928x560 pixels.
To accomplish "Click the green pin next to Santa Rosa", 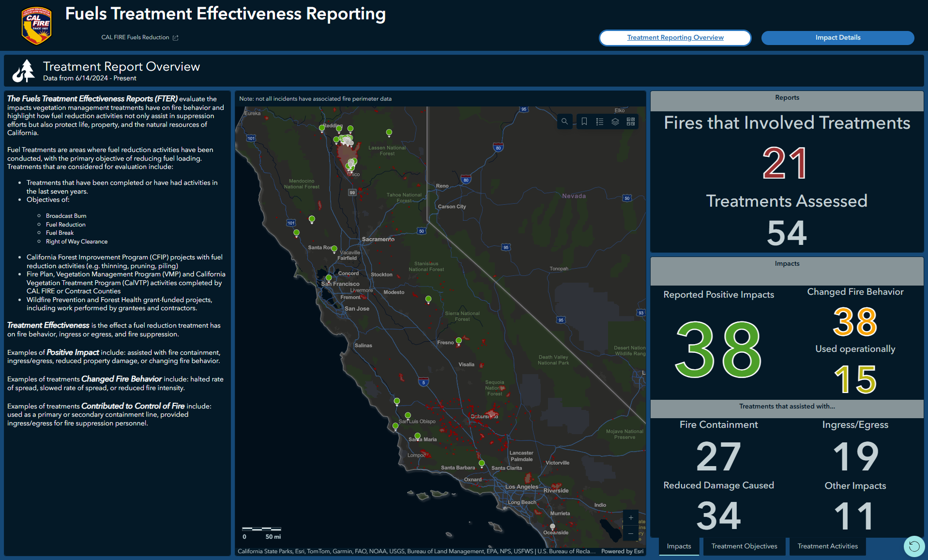I will click(334, 249).
